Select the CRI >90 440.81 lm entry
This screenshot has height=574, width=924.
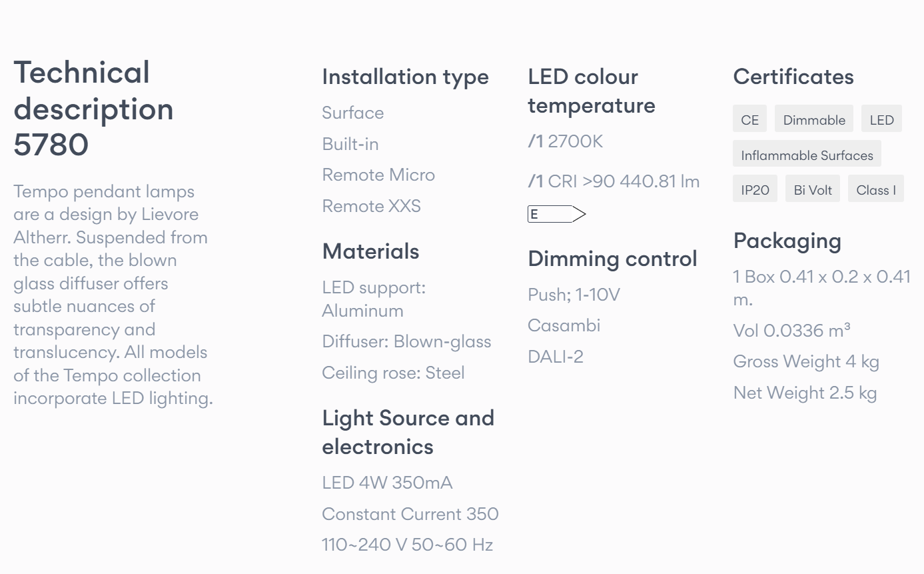pos(614,181)
